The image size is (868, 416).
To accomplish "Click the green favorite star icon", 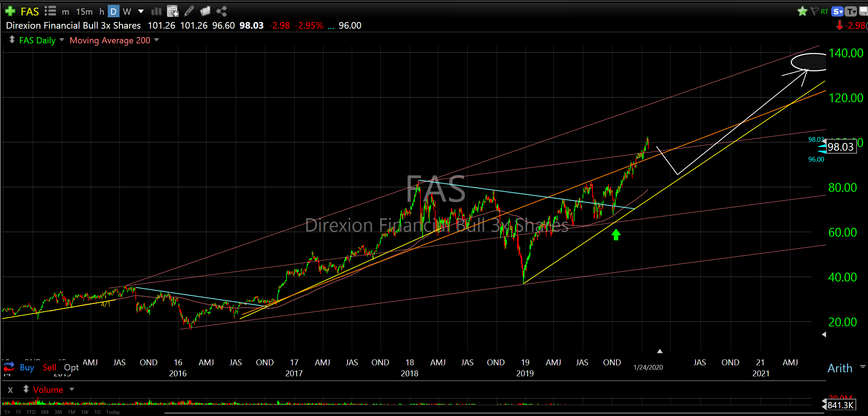I will tap(802, 11).
